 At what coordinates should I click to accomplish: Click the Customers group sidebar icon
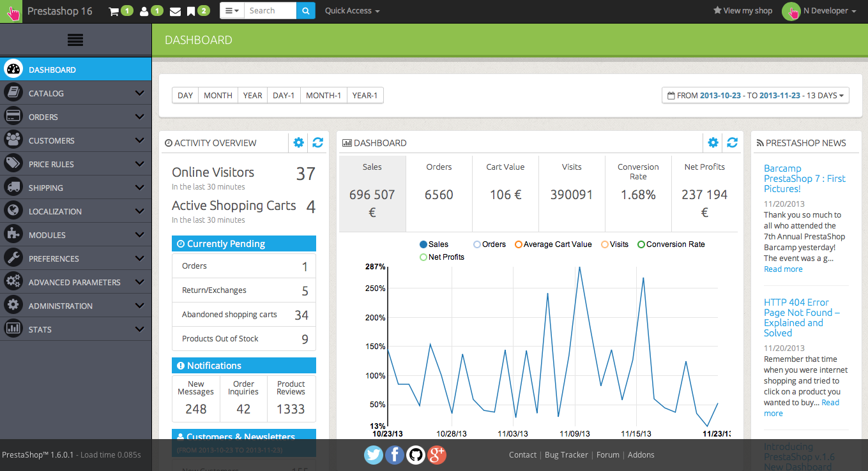click(13, 140)
